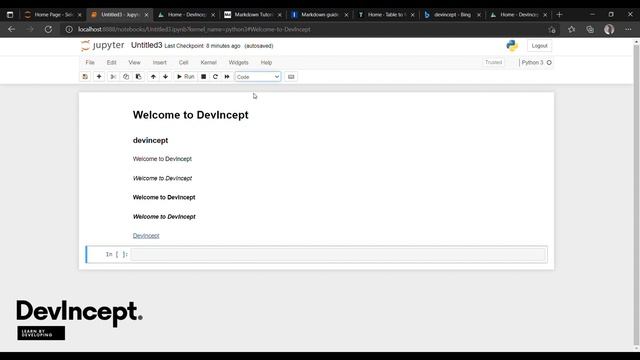Click the browser address bar
Image resolution: width=640 pixels, height=360 pixels.
pyautogui.click(x=306, y=29)
